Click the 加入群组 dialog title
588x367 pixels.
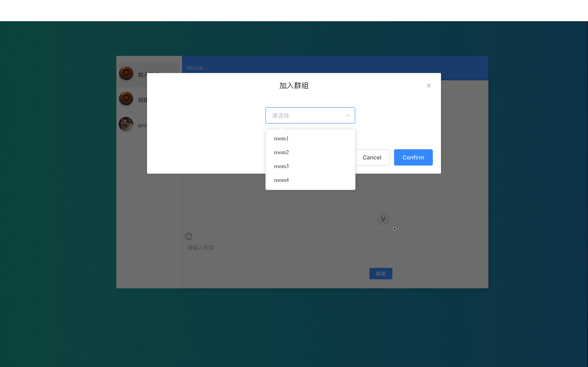point(294,86)
